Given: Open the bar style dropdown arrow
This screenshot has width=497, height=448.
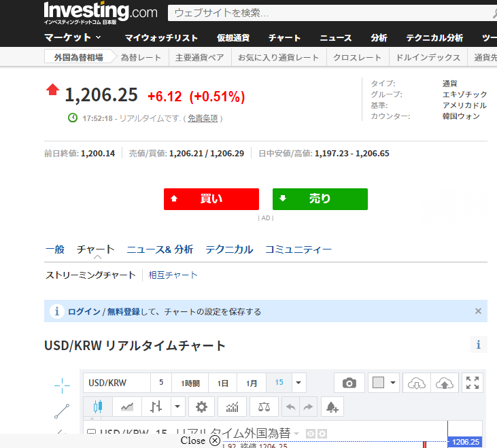Looking at the screenshot, I should (x=178, y=407).
